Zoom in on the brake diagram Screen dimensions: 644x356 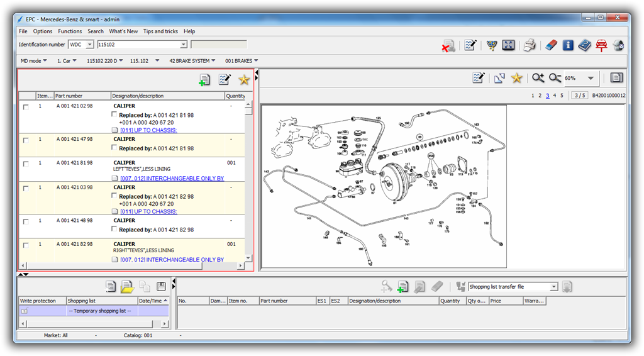click(x=538, y=77)
